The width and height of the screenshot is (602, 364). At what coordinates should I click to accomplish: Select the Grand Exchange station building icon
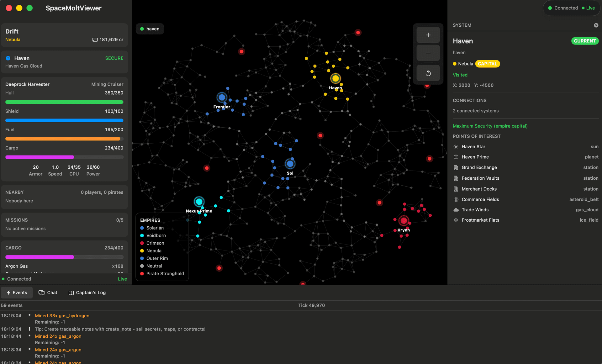pos(456,167)
